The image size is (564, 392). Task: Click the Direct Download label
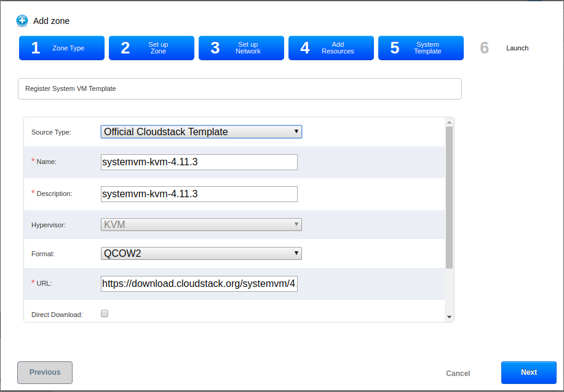[57, 315]
